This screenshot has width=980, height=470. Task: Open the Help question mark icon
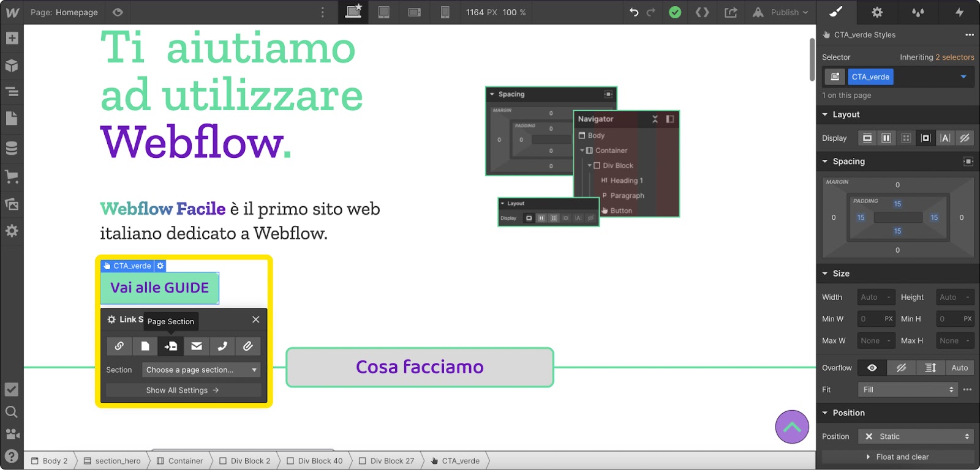click(x=12, y=456)
